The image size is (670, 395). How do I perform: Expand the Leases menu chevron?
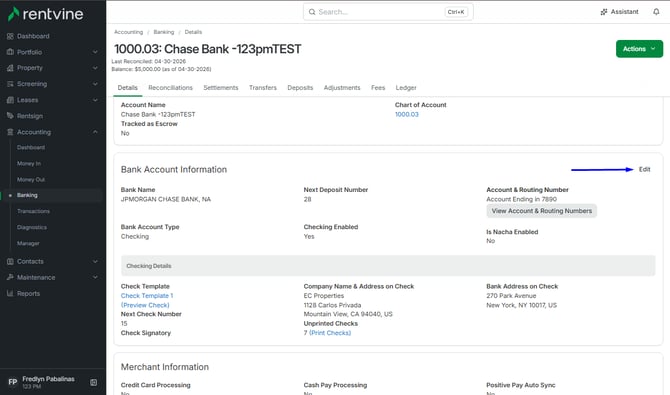click(x=95, y=100)
